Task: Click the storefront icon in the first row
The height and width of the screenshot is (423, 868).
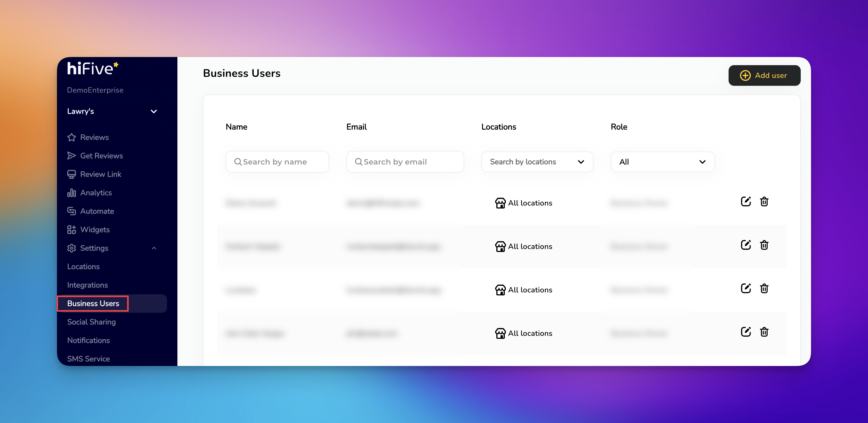Action: (x=500, y=203)
